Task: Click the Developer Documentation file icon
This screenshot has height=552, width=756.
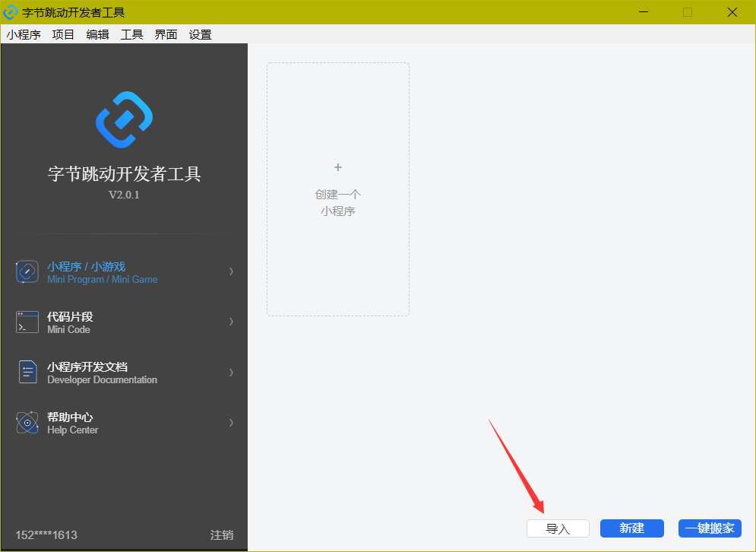Action: [x=27, y=372]
